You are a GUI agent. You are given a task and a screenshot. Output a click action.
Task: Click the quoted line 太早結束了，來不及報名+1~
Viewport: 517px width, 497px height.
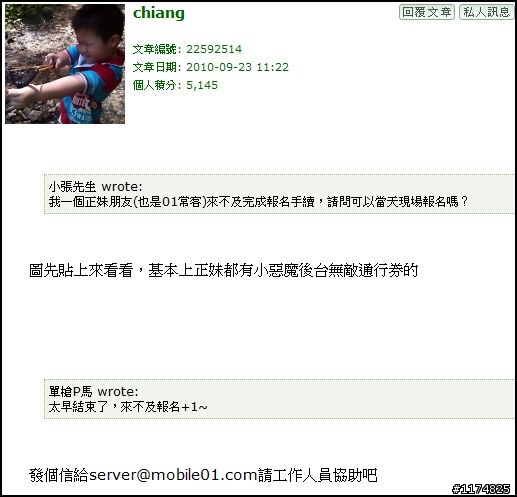(128, 407)
